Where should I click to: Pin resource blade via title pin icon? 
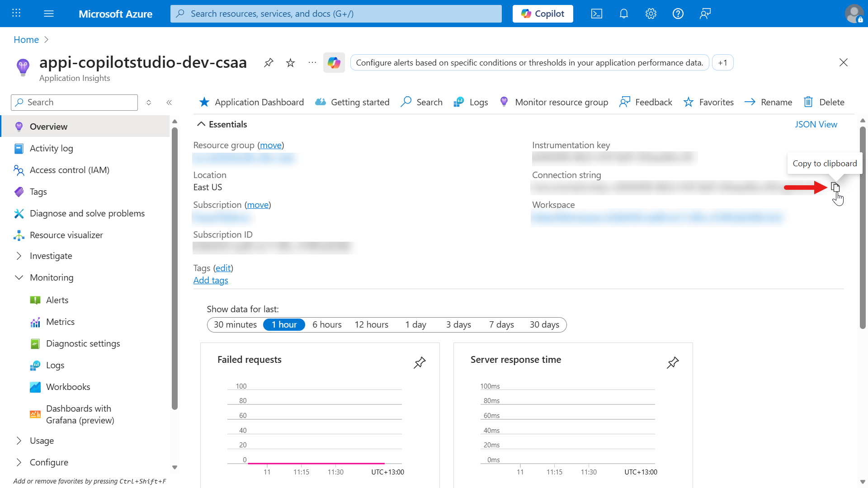click(269, 63)
